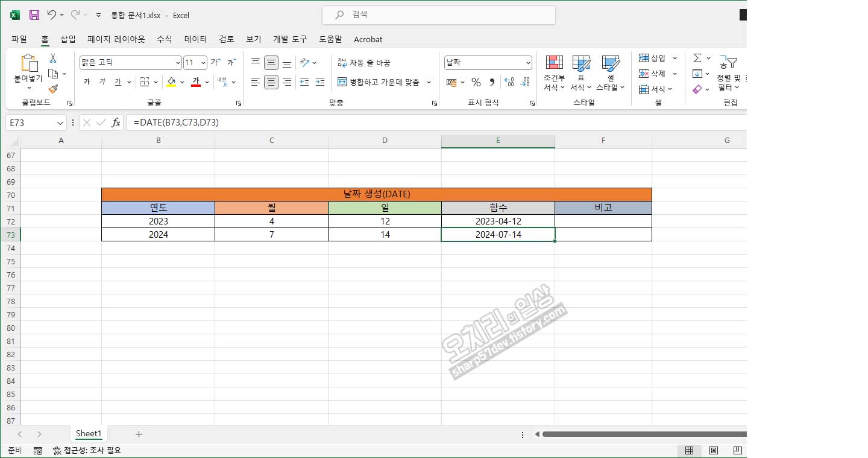Increase font size button

(215, 62)
